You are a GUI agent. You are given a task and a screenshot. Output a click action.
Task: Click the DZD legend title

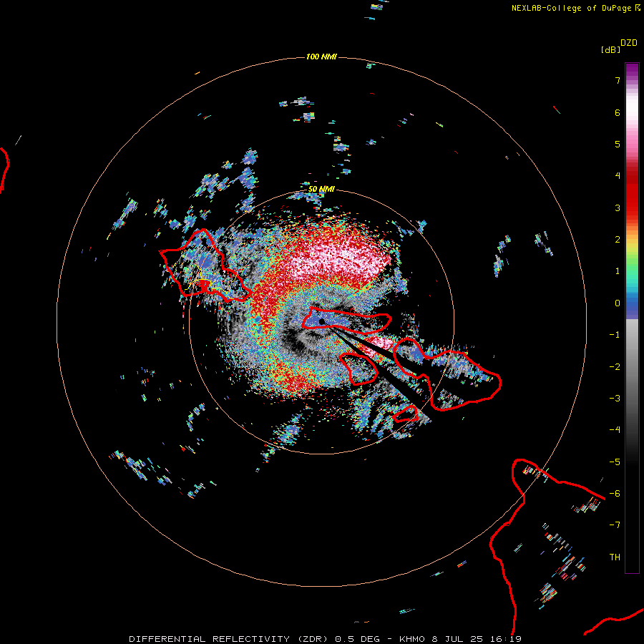[629, 43]
